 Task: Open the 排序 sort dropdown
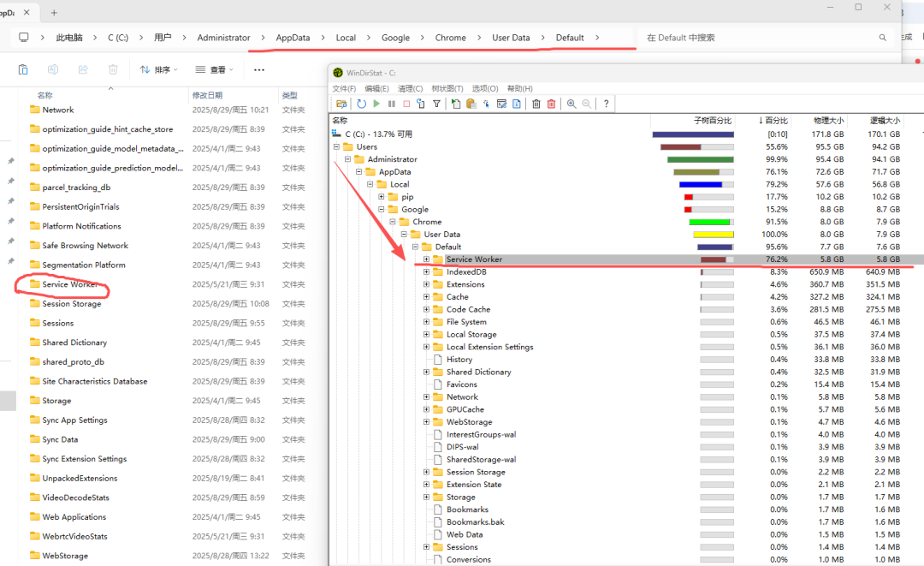click(155, 69)
